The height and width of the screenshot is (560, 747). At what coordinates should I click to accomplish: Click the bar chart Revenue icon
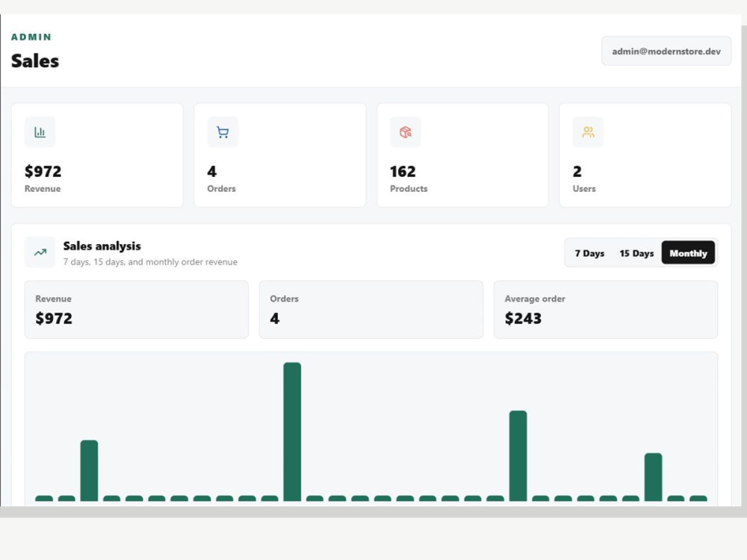click(x=40, y=132)
